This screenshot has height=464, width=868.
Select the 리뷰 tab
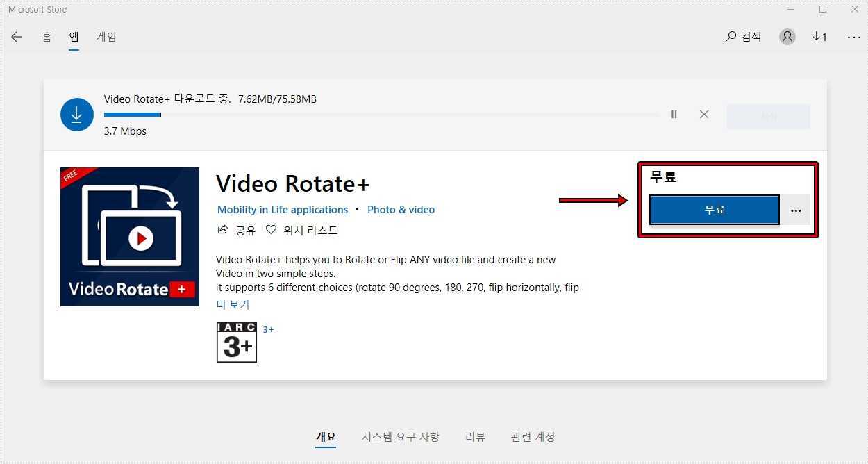click(x=475, y=437)
